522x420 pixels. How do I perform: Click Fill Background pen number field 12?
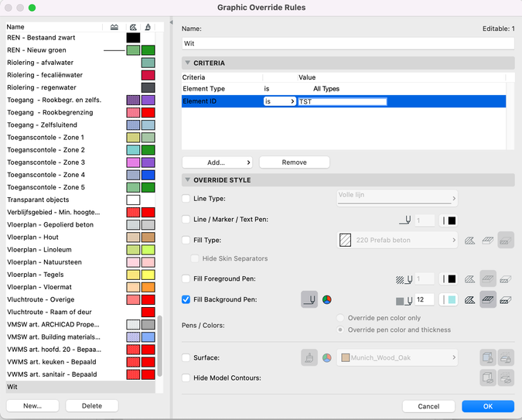424,300
